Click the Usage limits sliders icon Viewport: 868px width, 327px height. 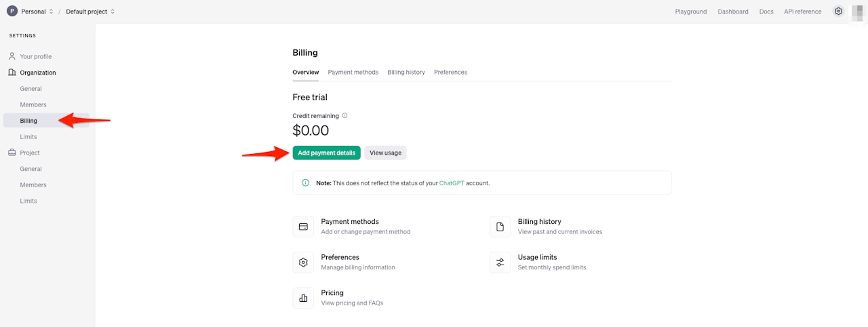tap(500, 263)
